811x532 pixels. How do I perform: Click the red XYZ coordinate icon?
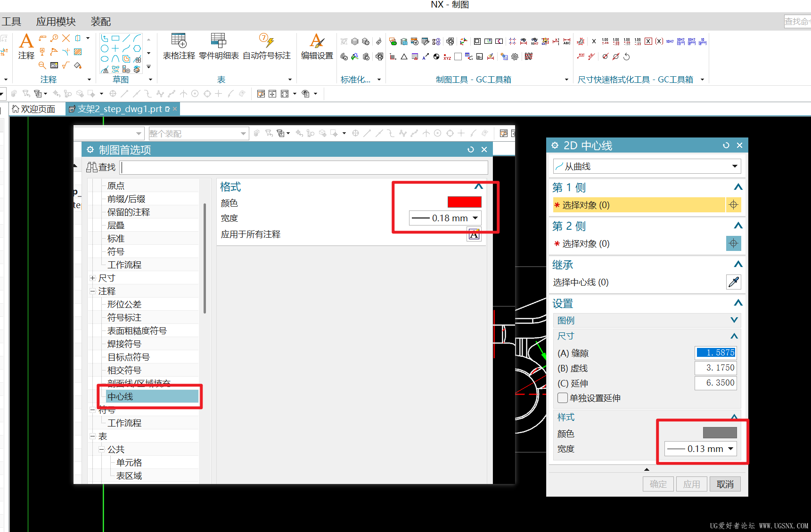(x=447, y=57)
